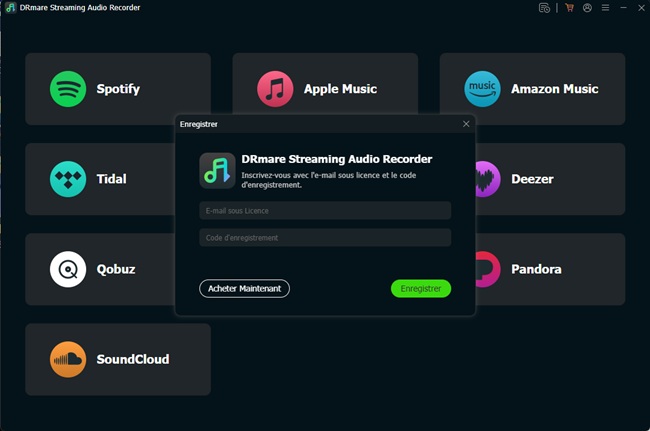Open the shopping cart purchase icon

pyautogui.click(x=570, y=7)
